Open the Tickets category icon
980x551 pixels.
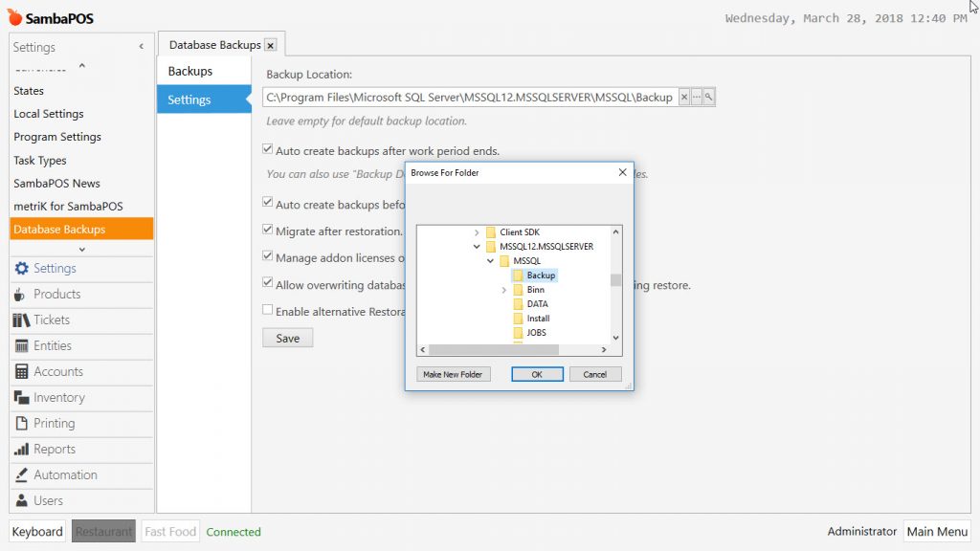point(21,320)
